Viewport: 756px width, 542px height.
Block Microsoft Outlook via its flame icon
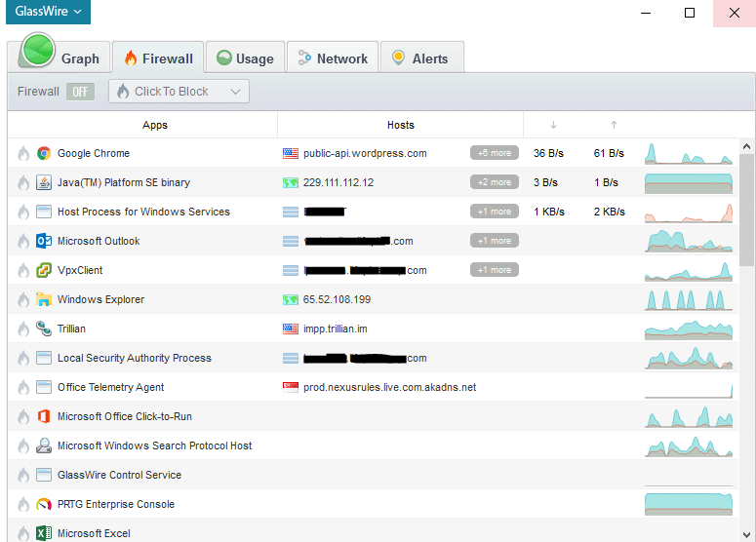23,241
